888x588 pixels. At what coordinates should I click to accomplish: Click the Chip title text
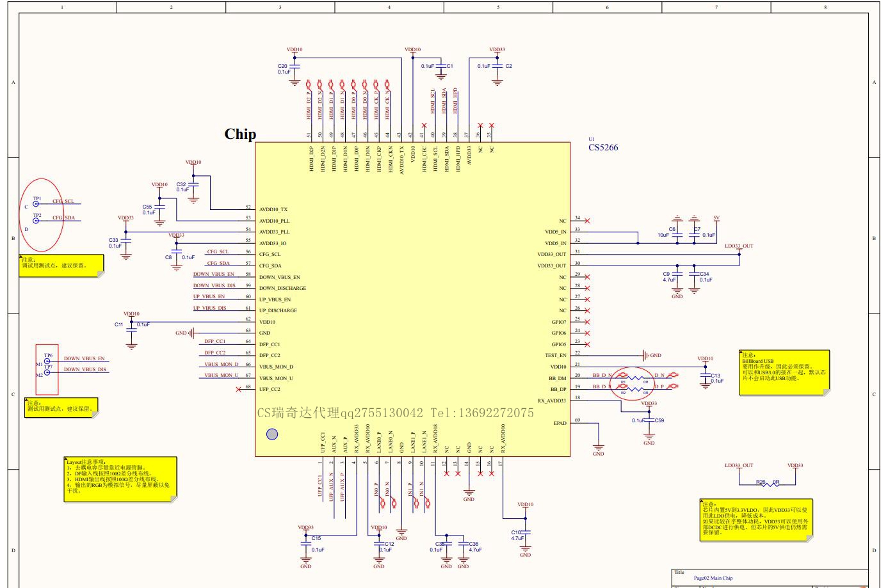pos(240,134)
